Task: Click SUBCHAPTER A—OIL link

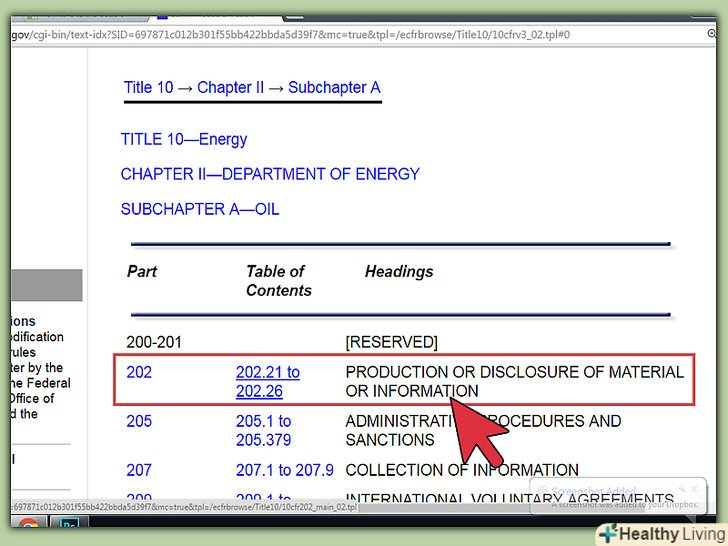Action: [x=200, y=209]
